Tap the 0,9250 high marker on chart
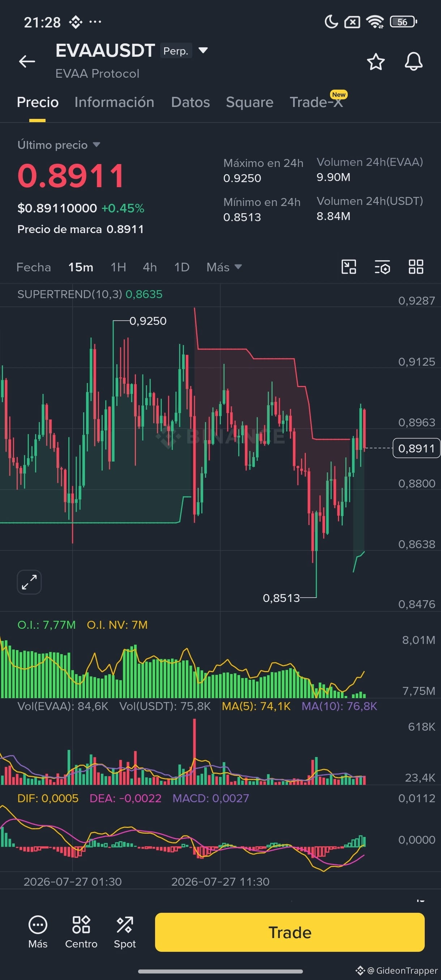Screen dimensions: 441x980 pyautogui.click(x=148, y=321)
